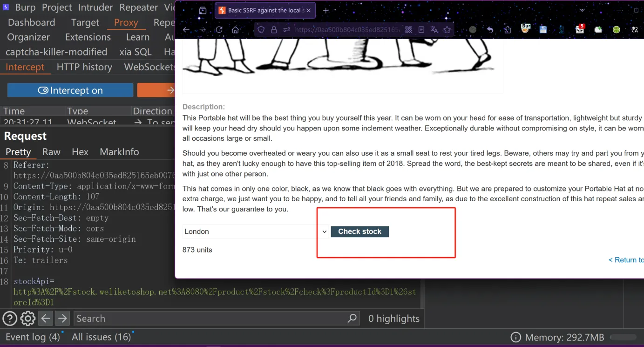Open the London store dropdown
This screenshot has height=347, width=644.
[255, 231]
